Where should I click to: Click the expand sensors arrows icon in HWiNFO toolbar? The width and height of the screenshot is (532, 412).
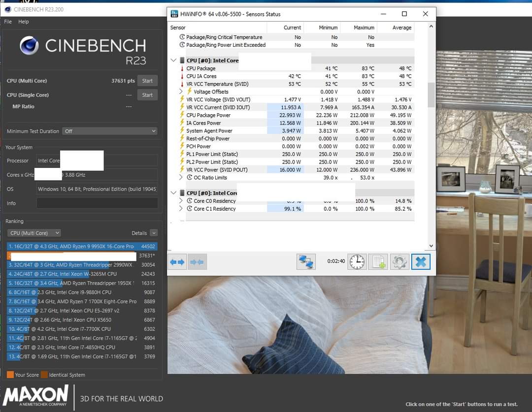tap(177, 262)
